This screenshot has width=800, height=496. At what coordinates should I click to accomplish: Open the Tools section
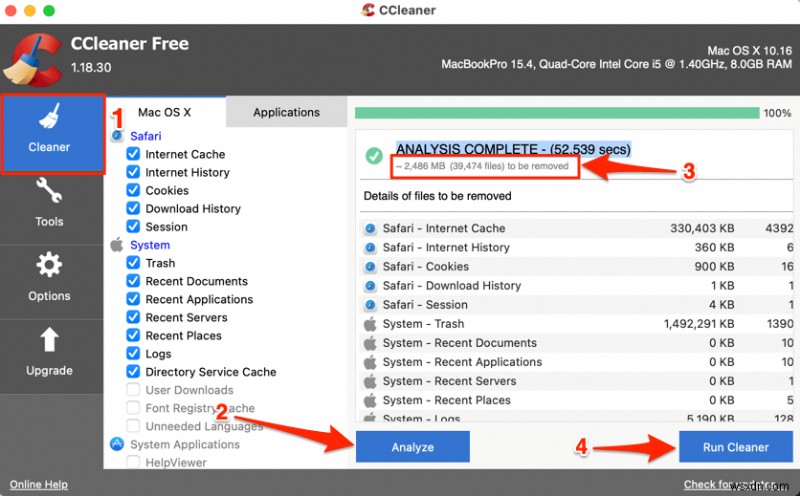click(49, 202)
